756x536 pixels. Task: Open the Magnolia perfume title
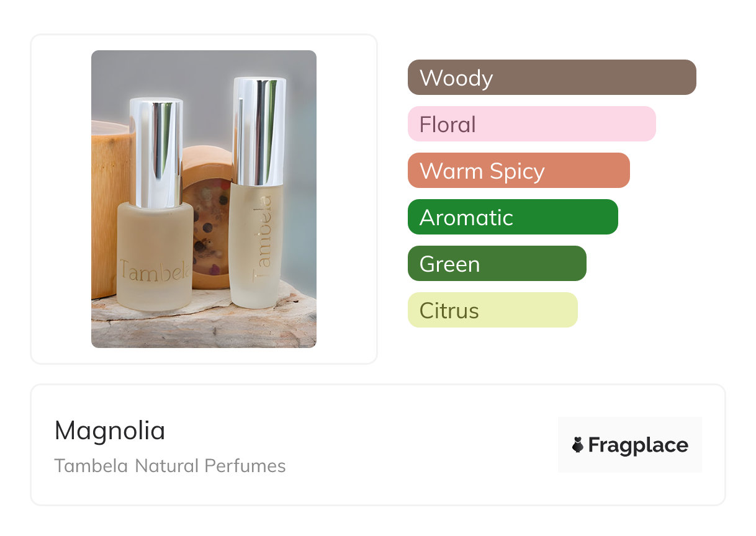click(110, 431)
